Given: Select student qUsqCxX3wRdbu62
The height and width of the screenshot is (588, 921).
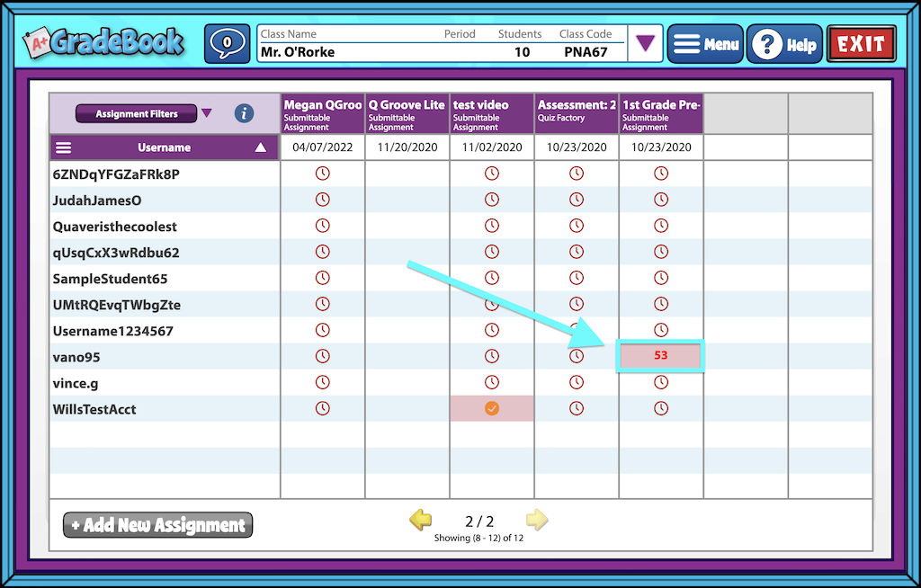Looking at the screenshot, I should click(116, 253).
